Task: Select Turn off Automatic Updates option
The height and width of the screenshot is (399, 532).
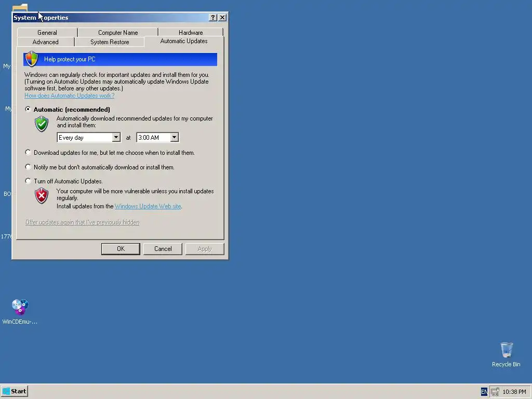Action: [28, 181]
